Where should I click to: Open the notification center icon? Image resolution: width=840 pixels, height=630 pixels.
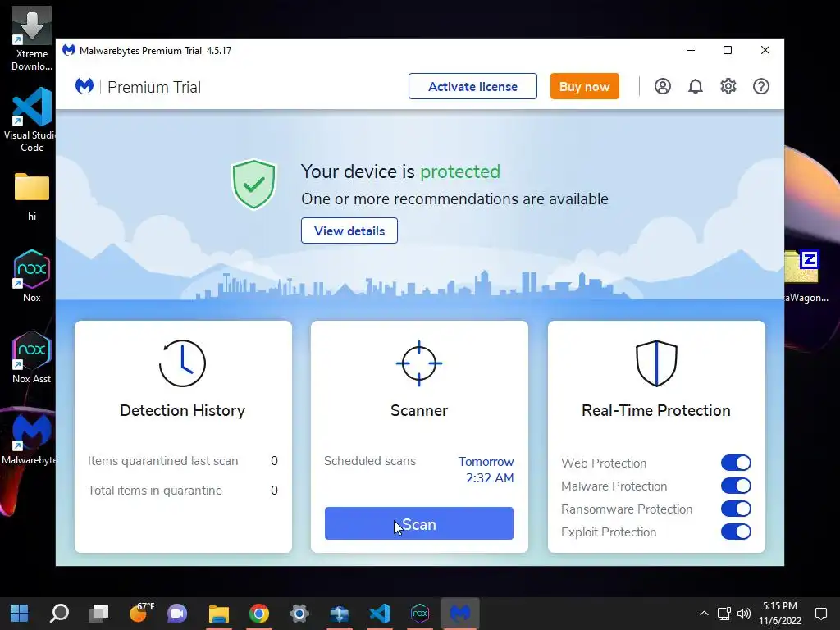[820, 614]
